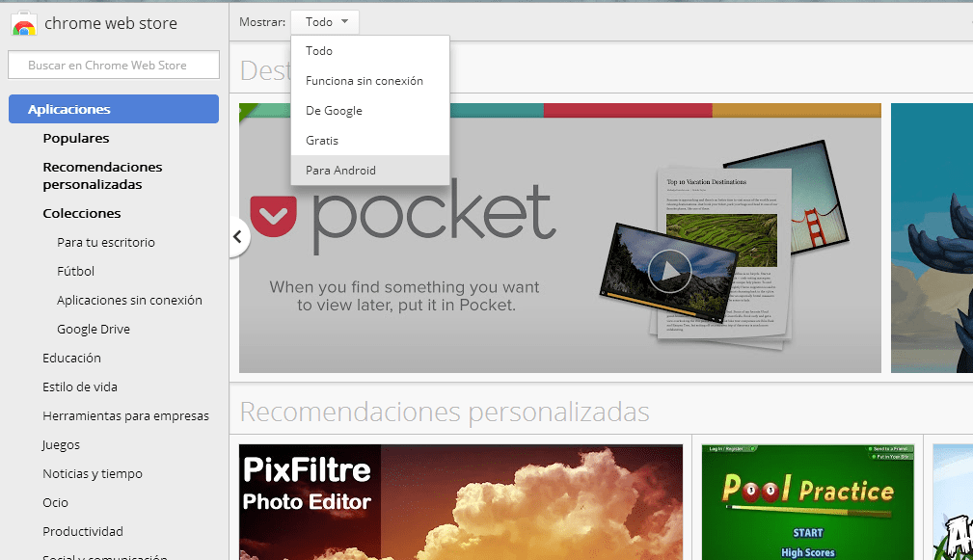Browse Noticias y tiempo category
Screen dimensions: 973x560
click(x=92, y=474)
